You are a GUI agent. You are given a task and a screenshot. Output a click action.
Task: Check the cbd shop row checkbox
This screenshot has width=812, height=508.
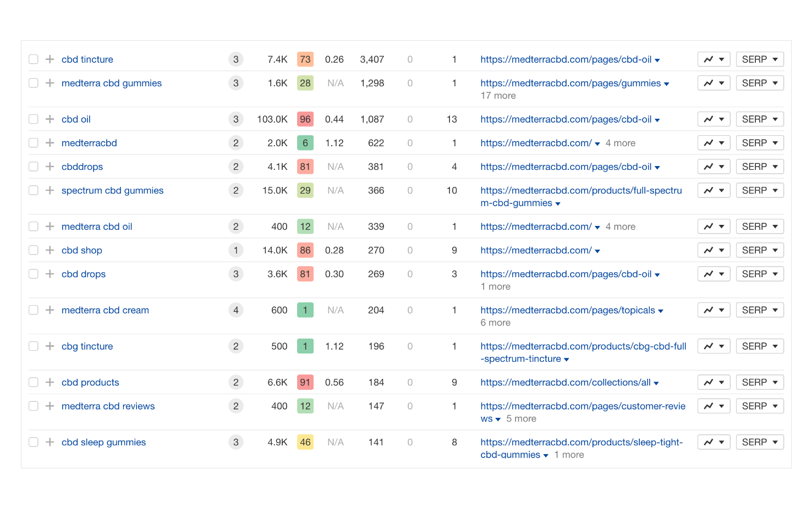click(x=34, y=250)
